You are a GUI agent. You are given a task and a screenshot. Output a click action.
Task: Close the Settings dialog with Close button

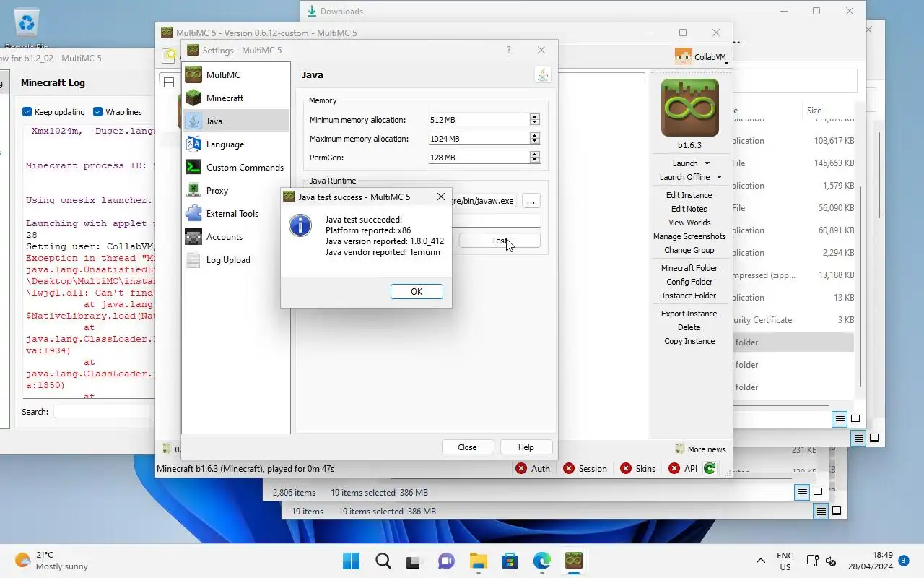click(x=467, y=447)
